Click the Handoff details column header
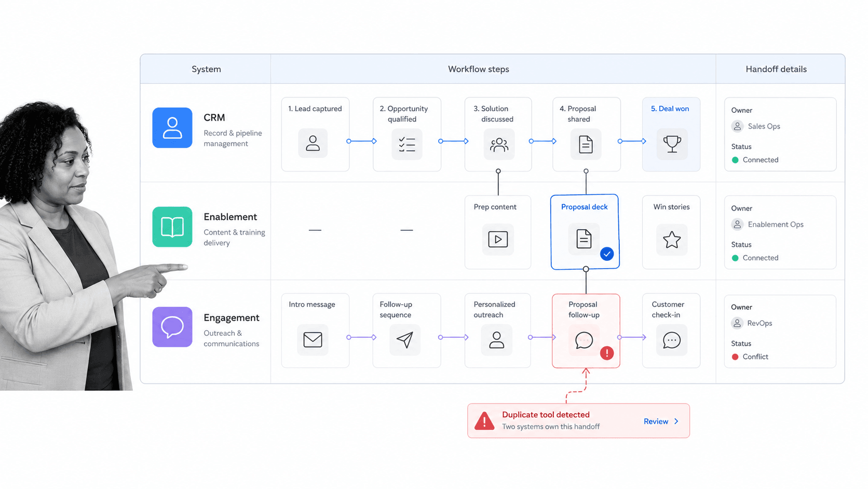Screen dimensions: 868x489 point(776,69)
